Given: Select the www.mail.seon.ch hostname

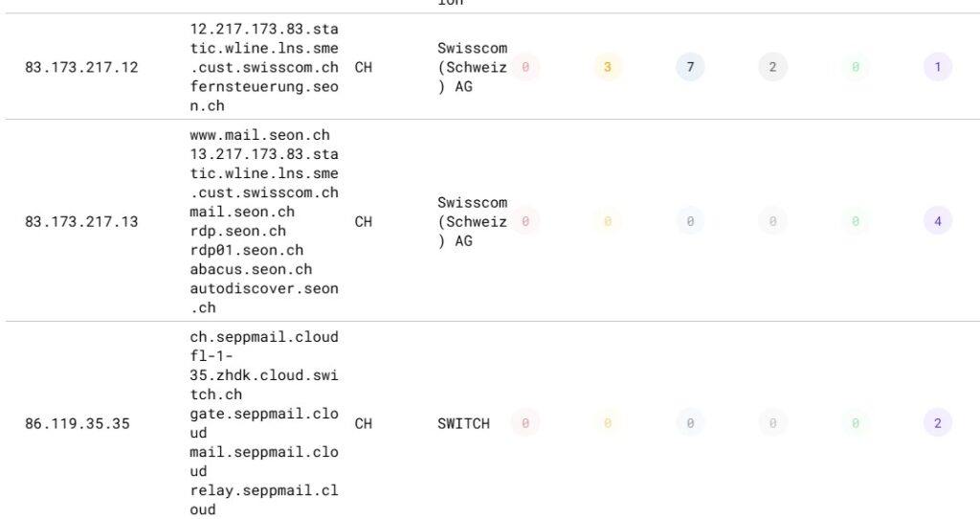Looking at the screenshot, I should coord(259,135).
